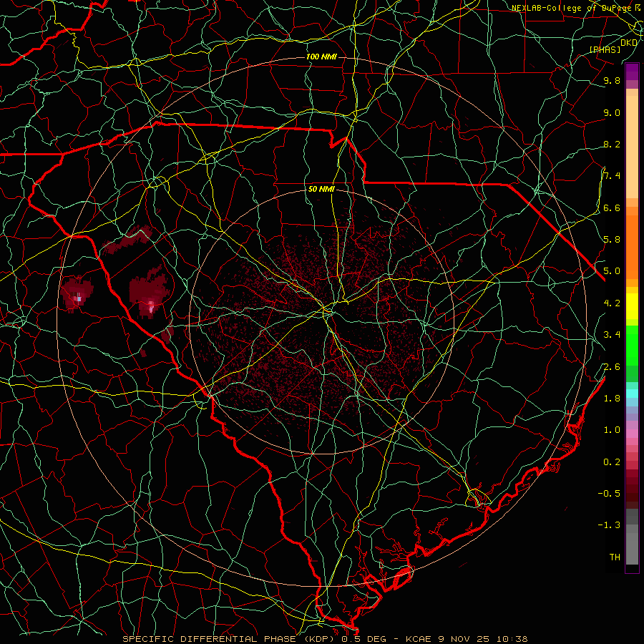Pick the cyan color band in legend
644x644 pixels.
632,394
